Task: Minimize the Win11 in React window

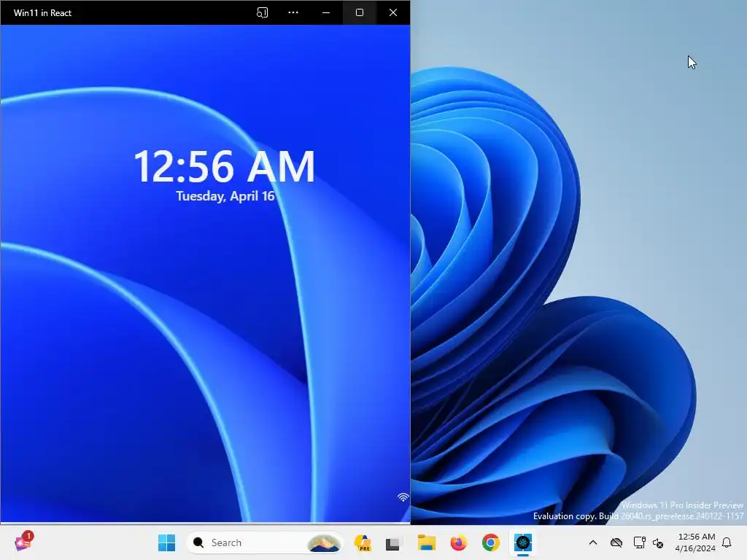Action: (x=326, y=13)
